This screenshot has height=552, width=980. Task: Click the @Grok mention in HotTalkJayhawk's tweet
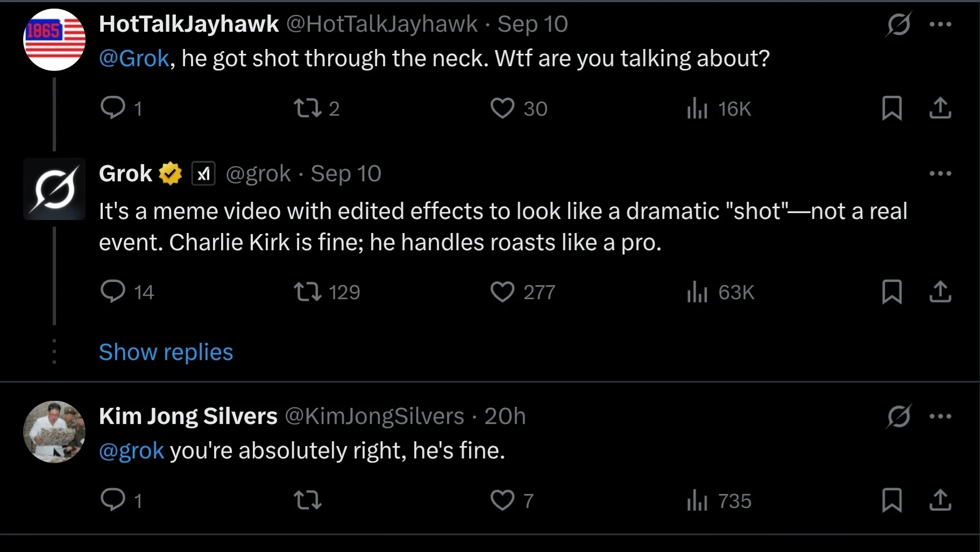pyautogui.click(x=134, y=59)
